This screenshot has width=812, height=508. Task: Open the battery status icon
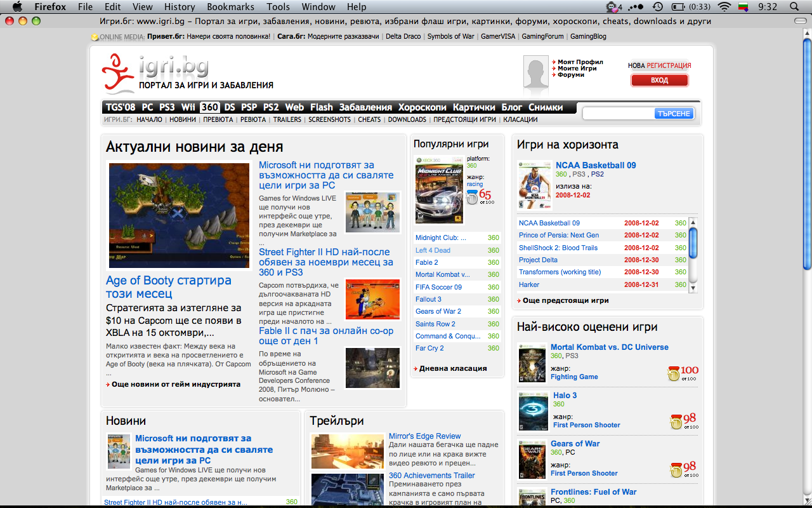click(678, 6)
